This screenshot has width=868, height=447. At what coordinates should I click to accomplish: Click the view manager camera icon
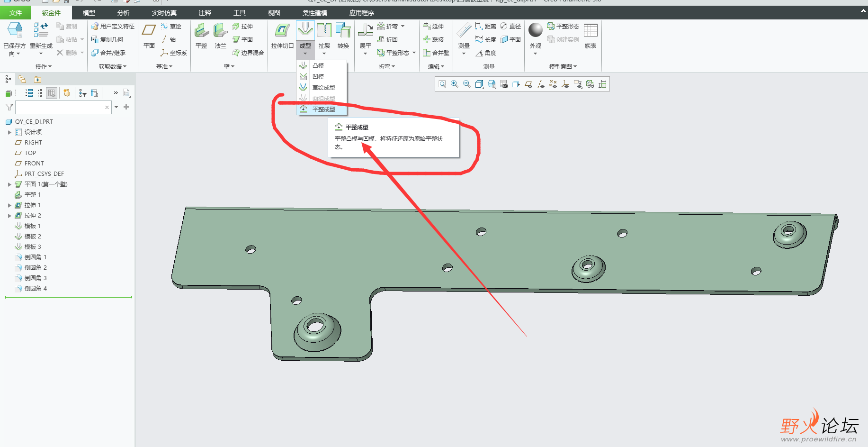pyautogui.click(x=504, y=84)
